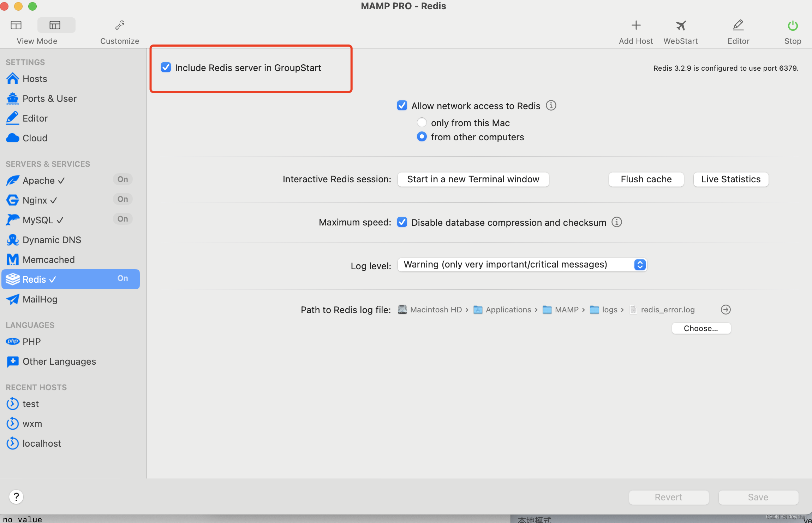Click Start in a new Terminal window
The width and height of the screenshot is (812, 523).
pos(473,180)
